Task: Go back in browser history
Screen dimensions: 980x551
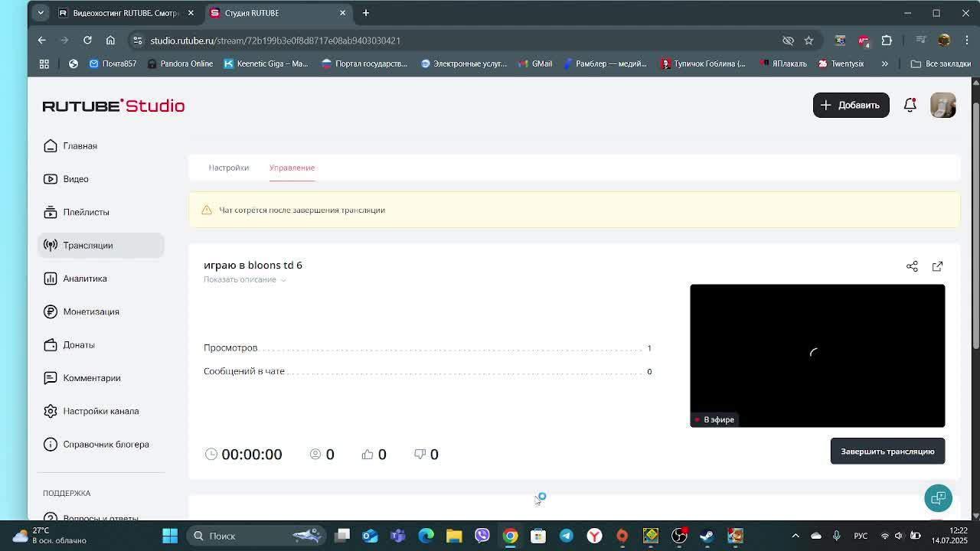Action: [42, 40]
